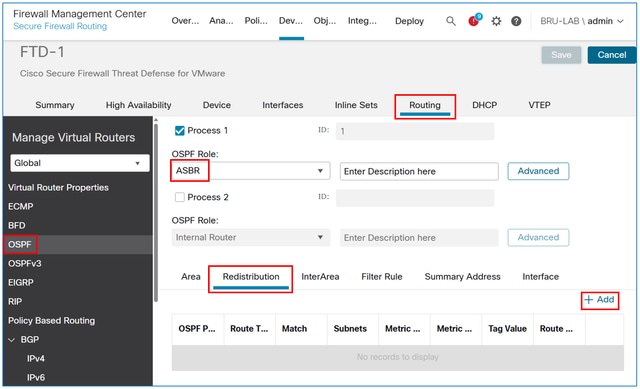Switch to the VTEP tab

pyautogui.click(x=539, y=105)
